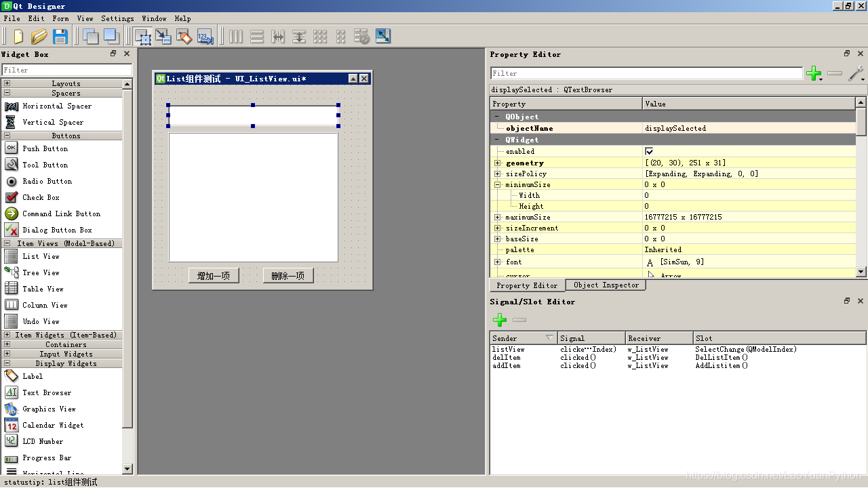This screenshot has width=868, height=488.
Task: Expand the sizePolicy property
Action: (497, 174)
